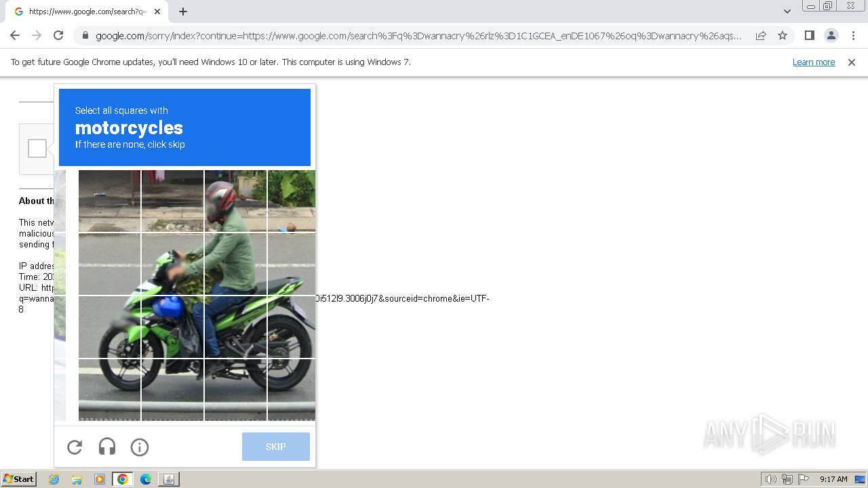Click the 9:17 AM clock
This screenshot has width=868, height=488.
click(x=833, y=479)
